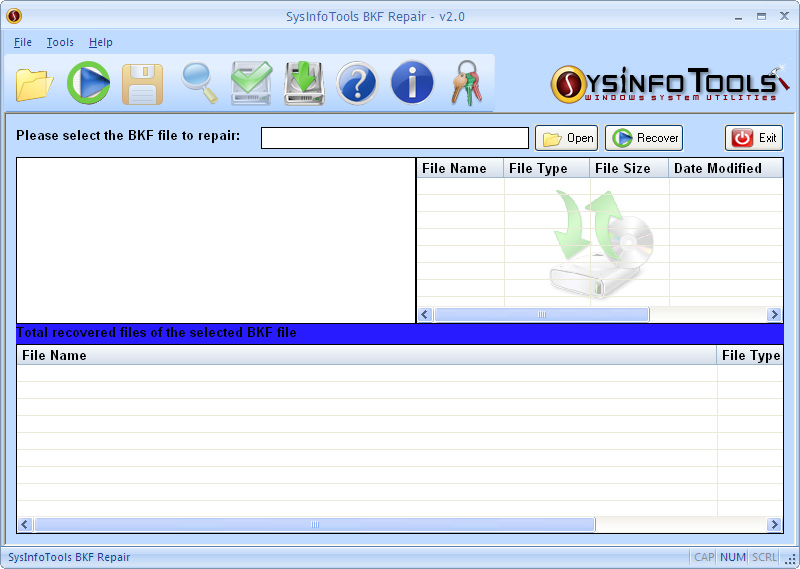The image size is (800, 569).
Task: Click the blue info about icon
Action: pyautogui.click(x=412, y=82)
